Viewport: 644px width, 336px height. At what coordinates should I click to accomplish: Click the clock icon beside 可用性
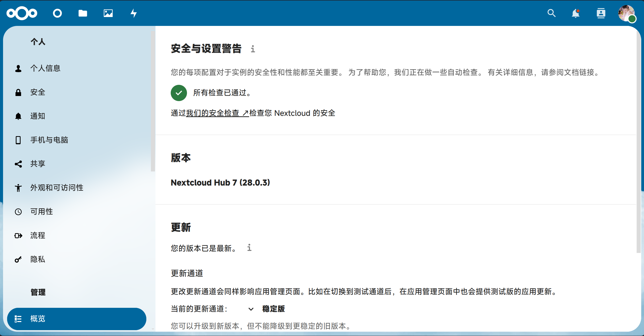pyautogui.click(x=18, y=212)
